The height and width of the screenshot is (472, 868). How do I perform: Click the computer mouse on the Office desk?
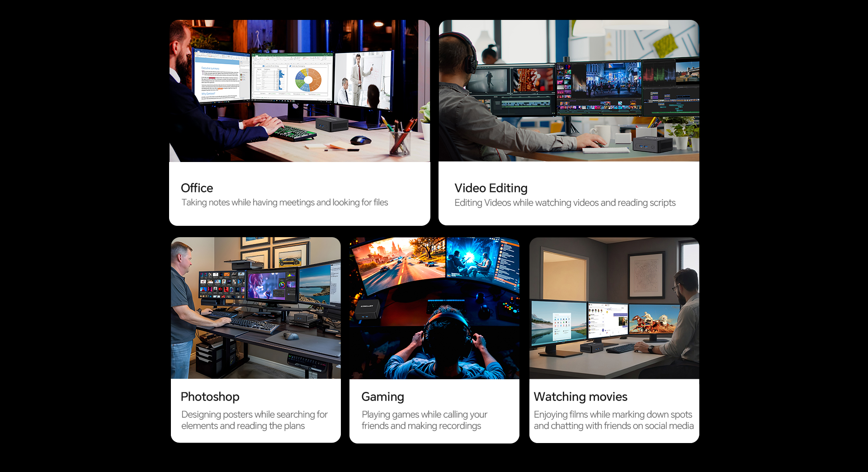pyautogui.click(x=360, y=140)
